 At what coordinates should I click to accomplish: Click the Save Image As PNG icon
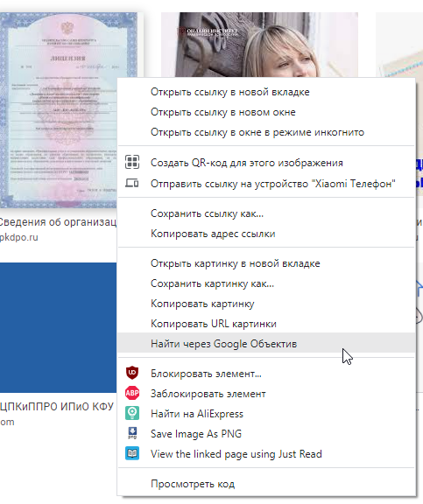click(x=132, y=433)
